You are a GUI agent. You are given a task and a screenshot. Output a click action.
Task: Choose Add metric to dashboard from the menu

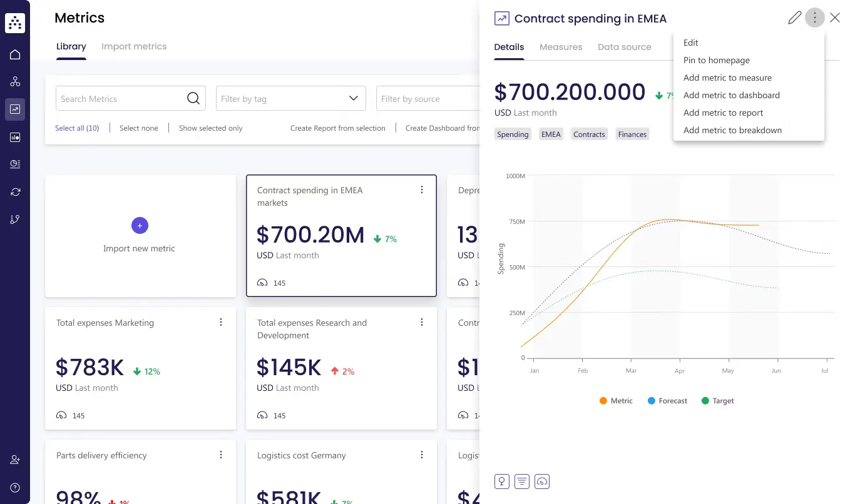(x=732, y=95)
